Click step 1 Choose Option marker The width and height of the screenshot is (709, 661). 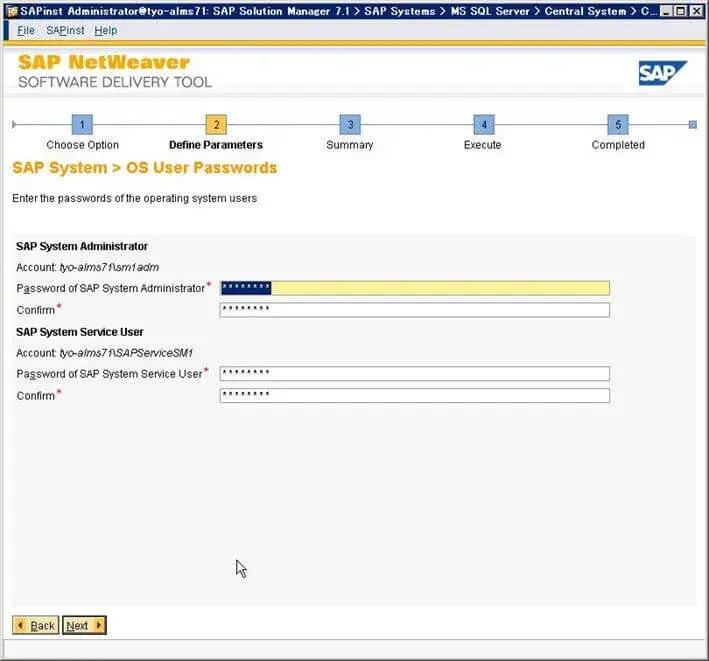pos(82,124)
